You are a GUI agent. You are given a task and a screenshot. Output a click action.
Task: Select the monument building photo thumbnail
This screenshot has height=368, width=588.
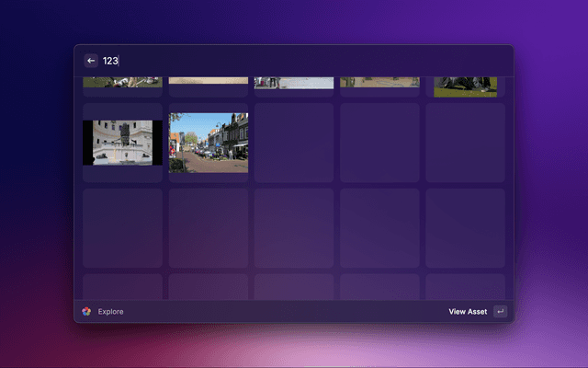point(122,143)
